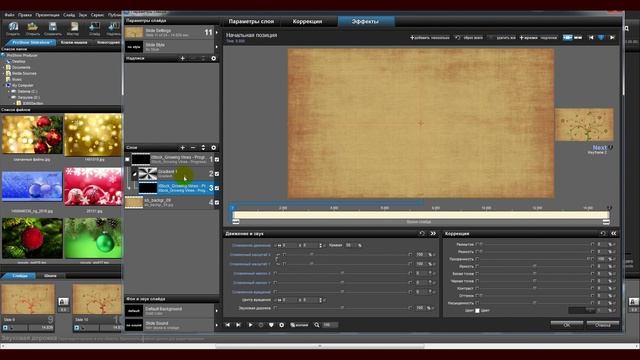Viewport: 640px width, 360px height.
Task: Confirm with the OK button
Action: (x=567, y=325)
